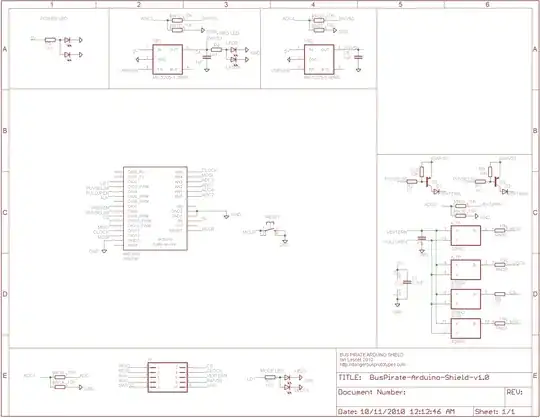540x418 pixels.
Task: Click the second voltage regulator box in zone A4
Action: tap(319, 59)
